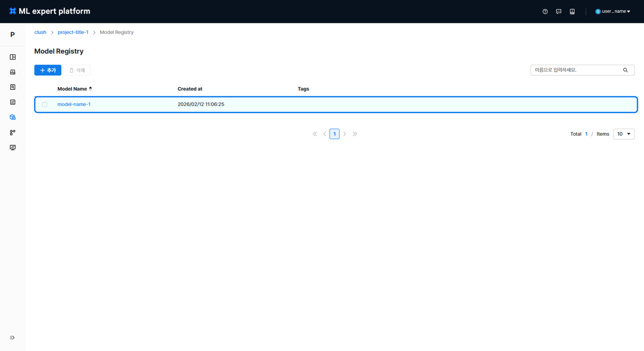Open the monitoring screen icon in sidebar
The image size is (644, 351).
tap(13, 147)
